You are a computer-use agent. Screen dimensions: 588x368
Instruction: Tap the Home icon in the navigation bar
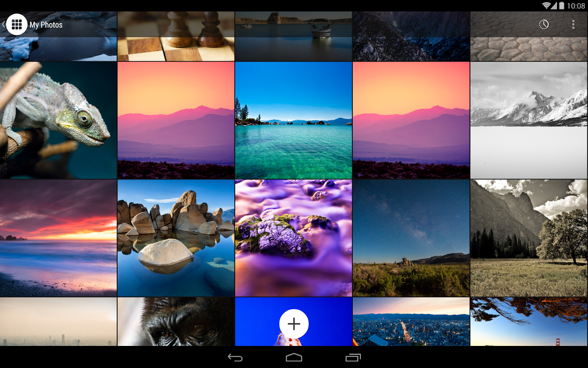click(x=294, y=358)
